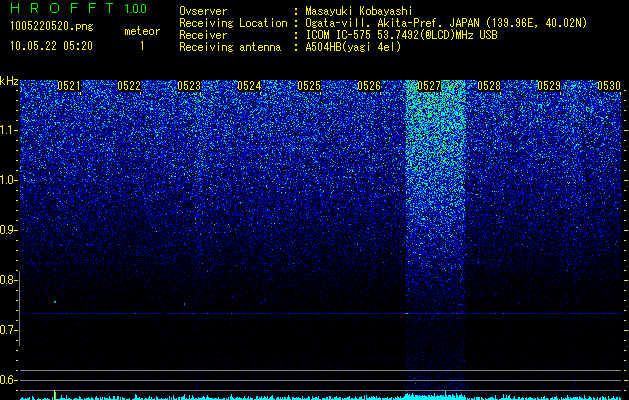
Task: Click the 0527 time marker
Action: pos(429,86)
